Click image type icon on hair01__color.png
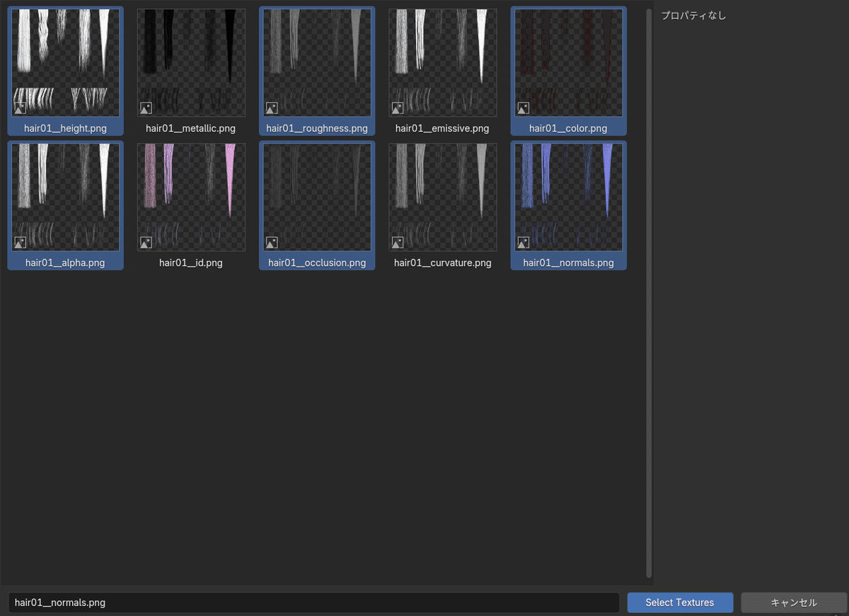The width and height of the screenshot is (849, 616). click(523, 108)
